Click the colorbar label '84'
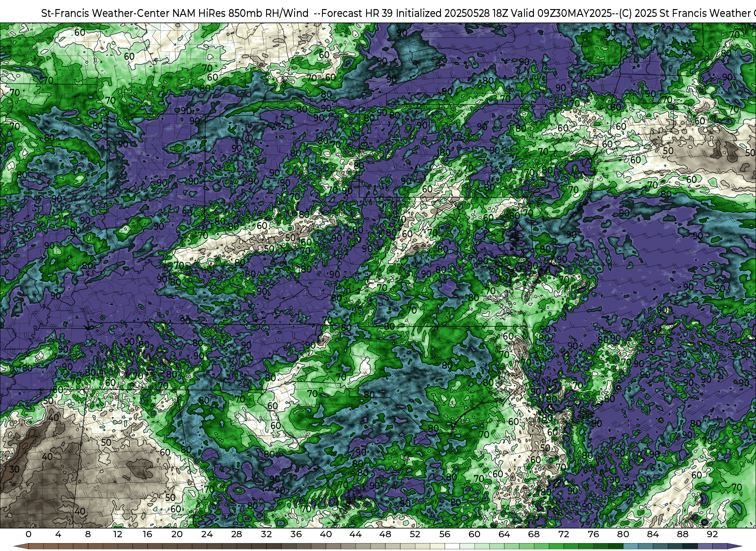This screenshot has width=756, height=551. (652, 534)
